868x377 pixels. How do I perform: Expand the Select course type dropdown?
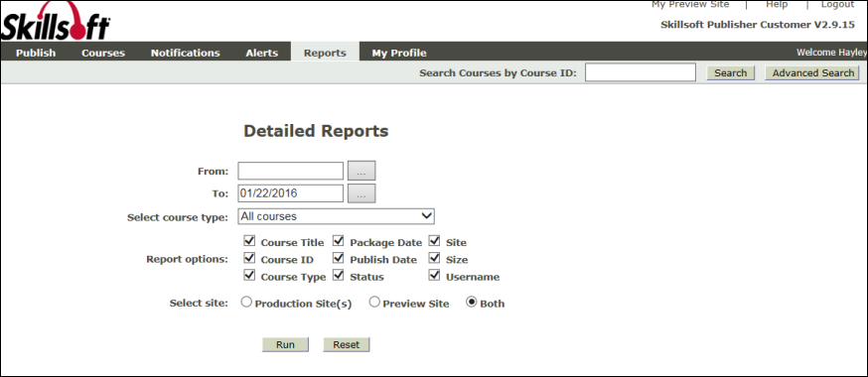(336, 216)
